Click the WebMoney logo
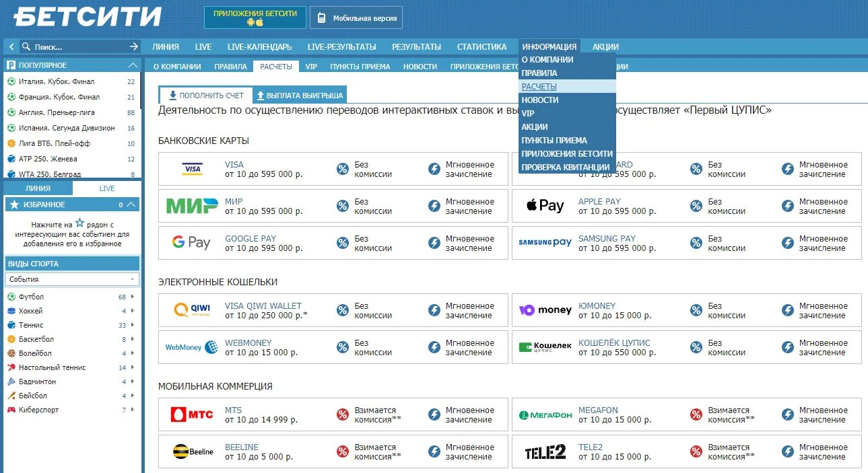This screenshot has height=473, width=868. (x=192, y=347)
